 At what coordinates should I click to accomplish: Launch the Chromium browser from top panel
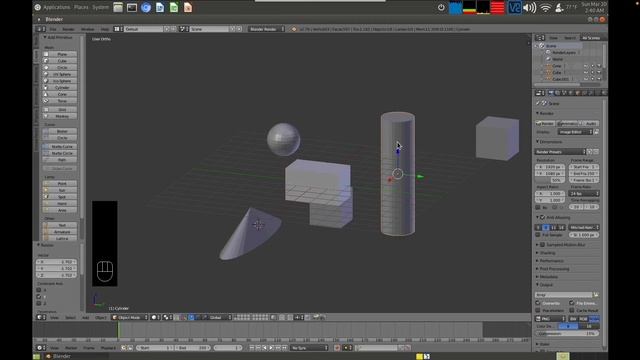point(146,7)
